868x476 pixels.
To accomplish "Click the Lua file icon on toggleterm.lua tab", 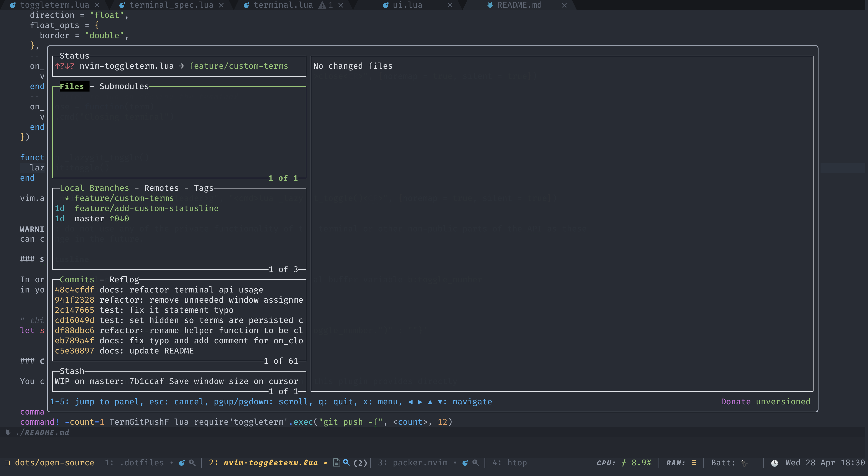I will [12, 5].
